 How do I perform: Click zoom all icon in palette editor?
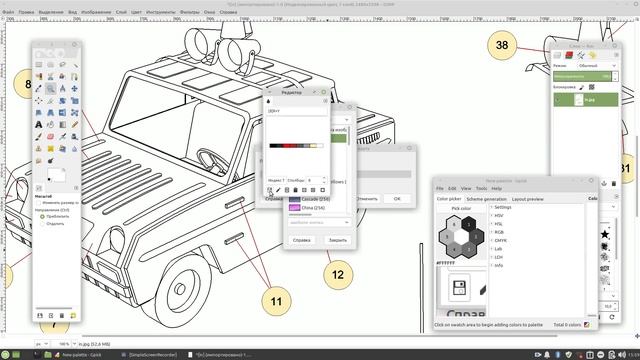point(322,190)
